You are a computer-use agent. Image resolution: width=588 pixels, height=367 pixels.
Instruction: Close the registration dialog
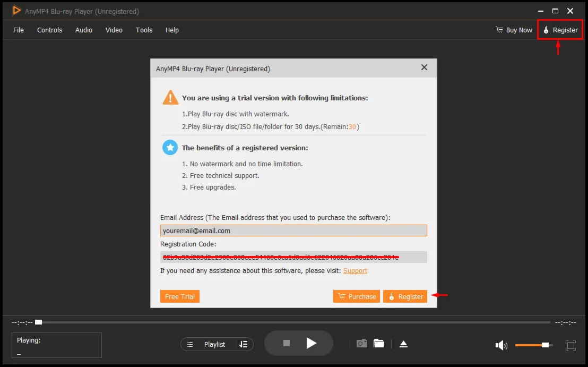(x=424, y=67)
